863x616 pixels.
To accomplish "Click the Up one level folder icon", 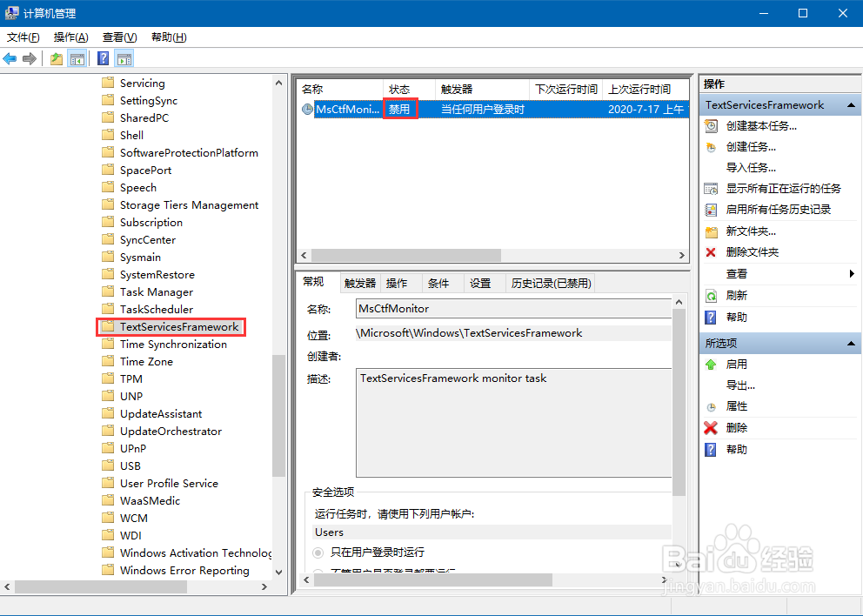I will (57, 58).
